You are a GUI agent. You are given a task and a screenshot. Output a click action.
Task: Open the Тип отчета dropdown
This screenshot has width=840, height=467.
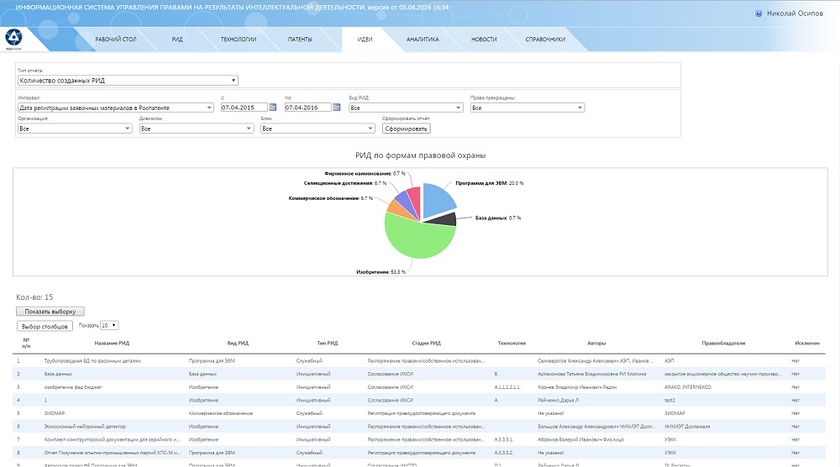127,80
